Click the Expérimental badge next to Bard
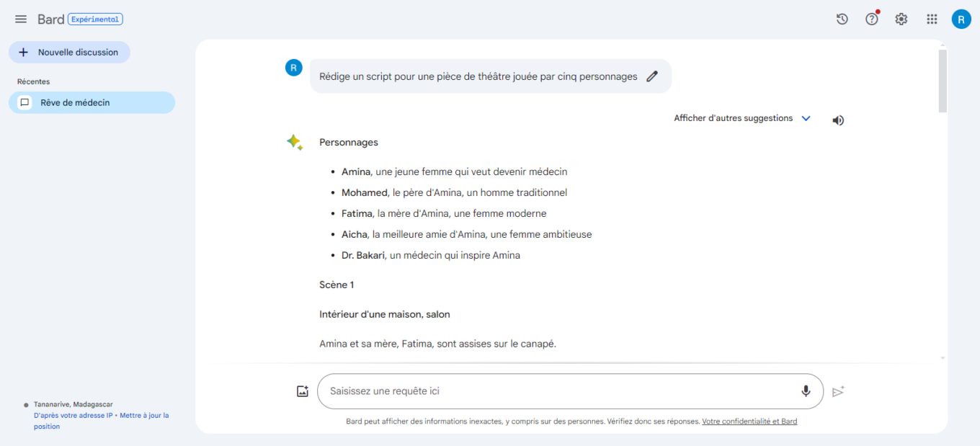This screenshot has height=446, width=980. pos(95,19)
